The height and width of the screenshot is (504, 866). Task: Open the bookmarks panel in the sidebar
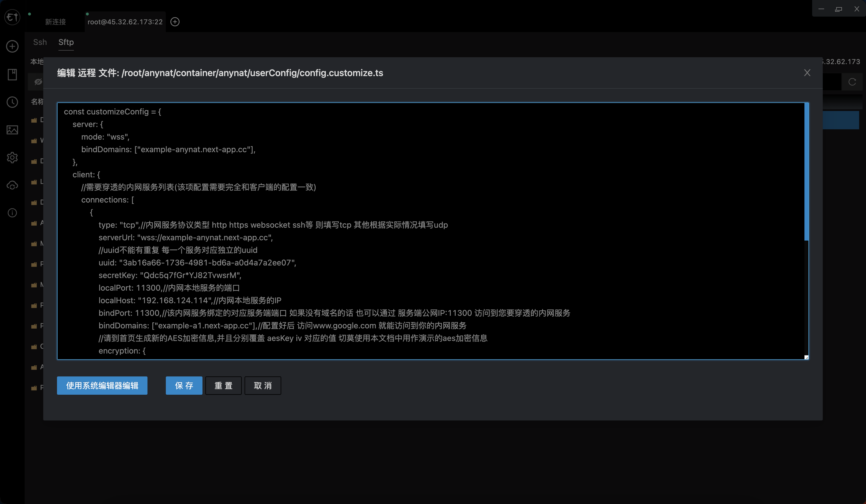point(12,75)
